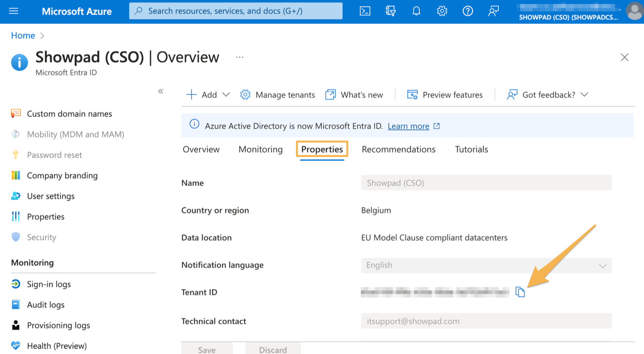The image size is (644, 354).
Task: Open the Notification language dropdown
Action: pos(486,265)
